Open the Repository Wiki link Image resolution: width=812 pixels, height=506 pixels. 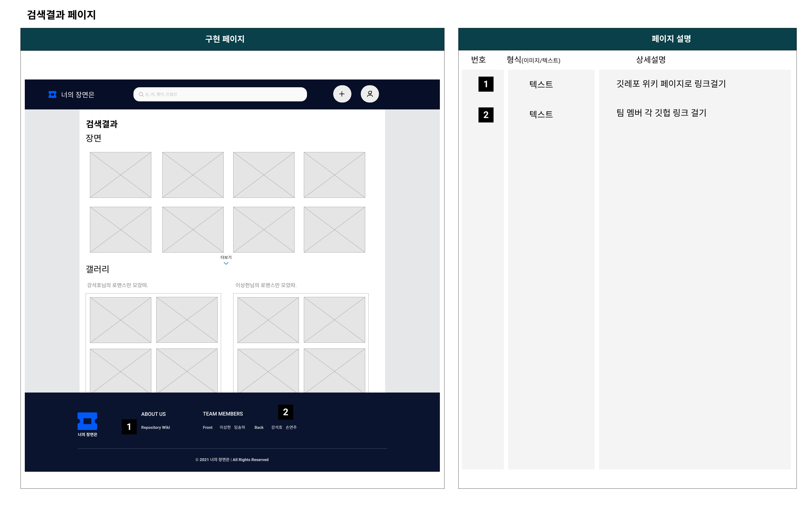click(155, 427)
